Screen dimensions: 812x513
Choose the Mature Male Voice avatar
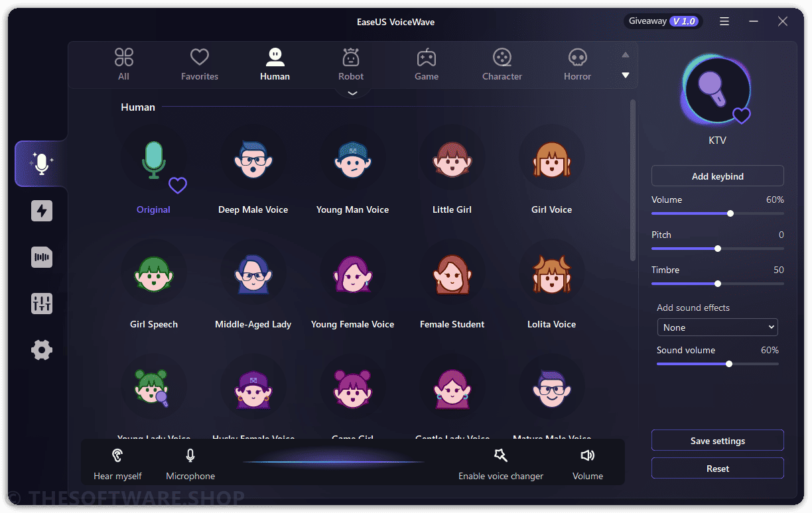(x=551, y=389)
